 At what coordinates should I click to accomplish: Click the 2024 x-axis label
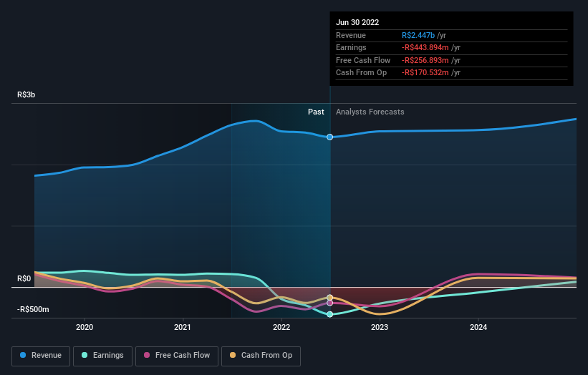click(478, 328)
